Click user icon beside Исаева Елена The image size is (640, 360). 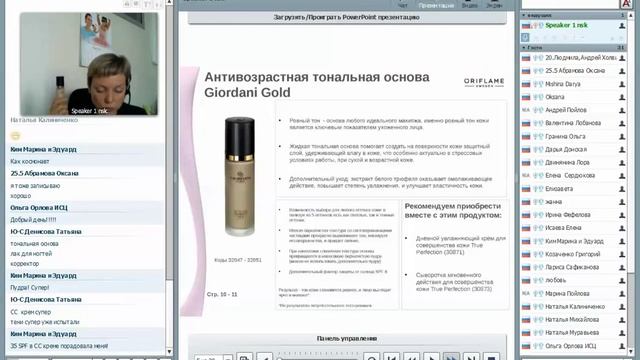tap(622, 228)
